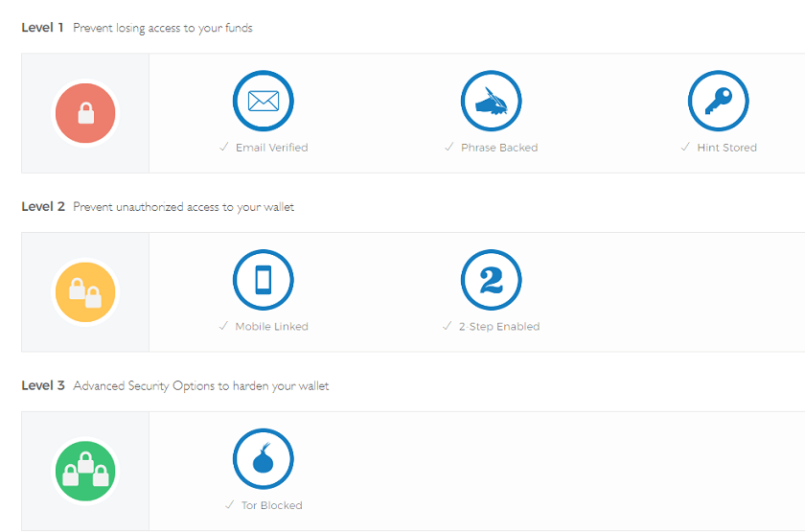Click the 'Prevent losing access to your funds' text
Viewport: 805px width, 532px height.
[x=163, y=28]
